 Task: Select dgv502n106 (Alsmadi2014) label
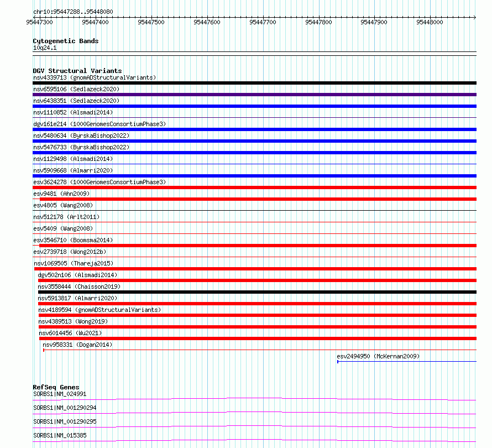point(77,275)
